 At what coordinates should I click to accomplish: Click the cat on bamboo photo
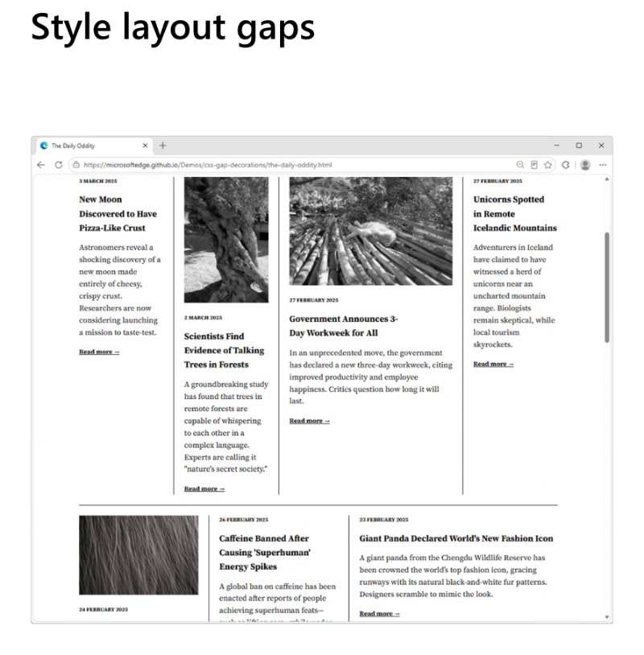(x=370, y=231)
